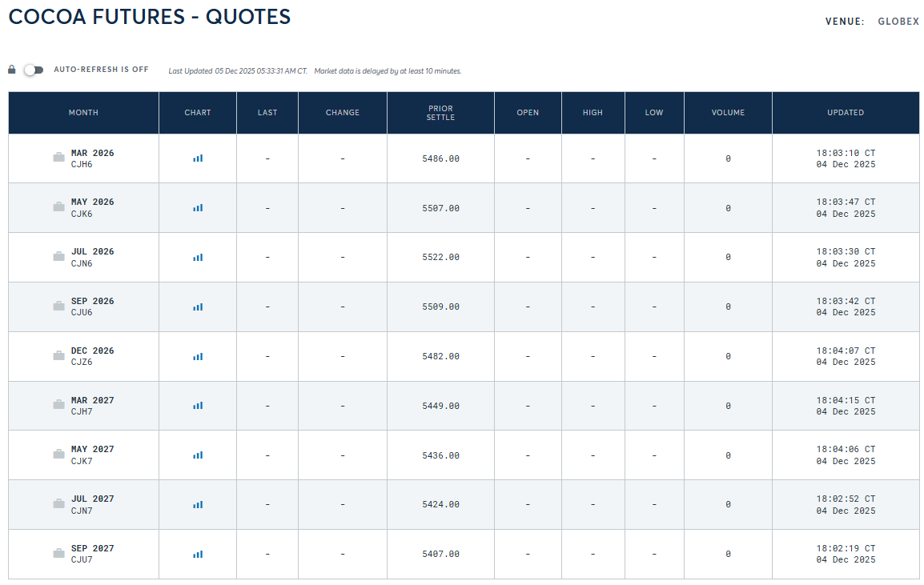Click the LOW column header
924x585 pixels.
(x=654, y=113)
